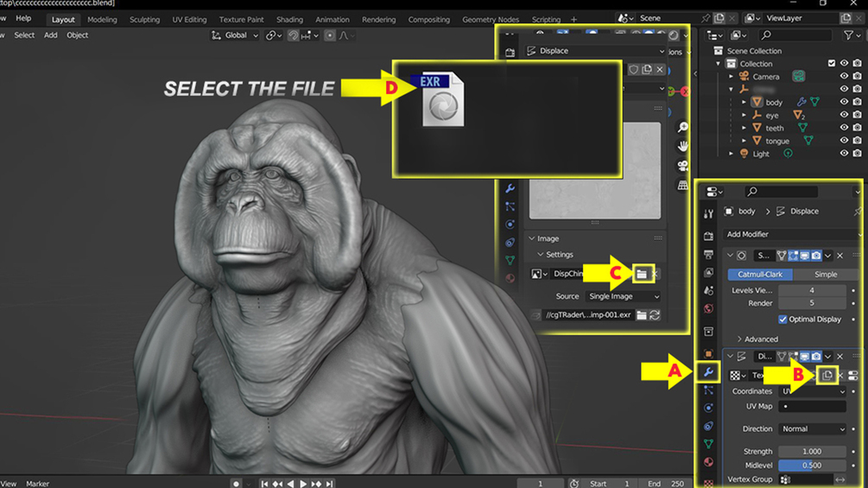Collapse the Collection tree item
Screen dimensions: 868x488
718,64
